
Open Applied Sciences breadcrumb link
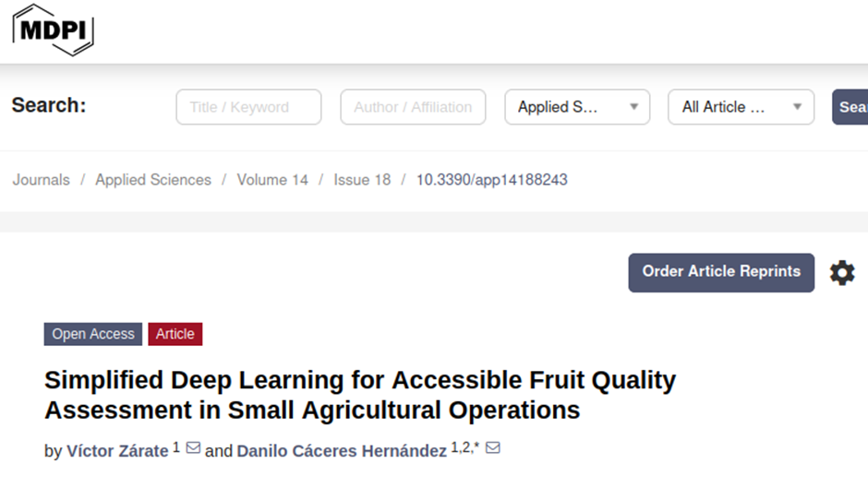[x=153, y=180]
